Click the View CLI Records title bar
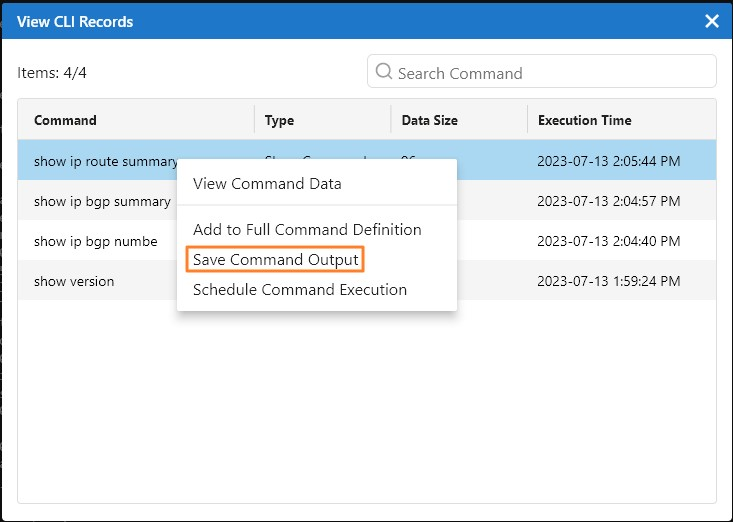Image resolution: width=733 pixels, height=522 pixels. 300,21
